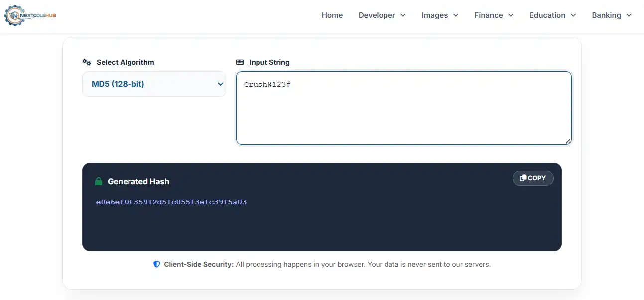Select the generated MD5 hash text

171,202
